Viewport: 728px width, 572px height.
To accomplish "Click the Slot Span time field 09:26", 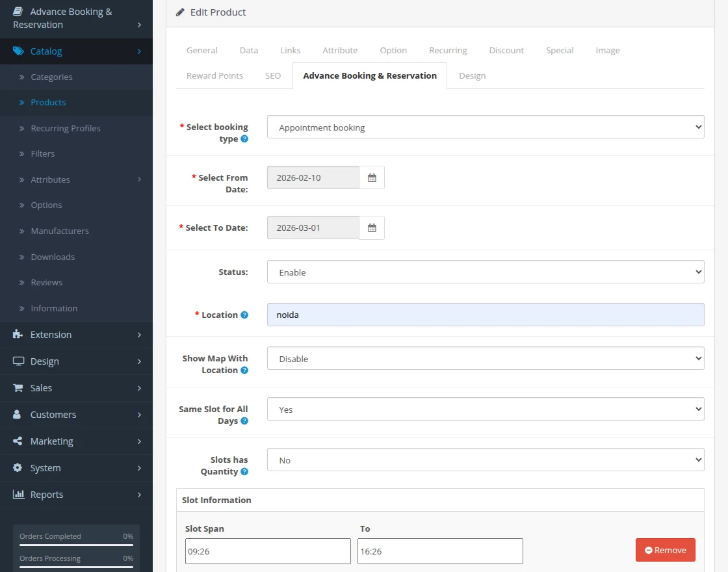I will [x=267, y=551].
